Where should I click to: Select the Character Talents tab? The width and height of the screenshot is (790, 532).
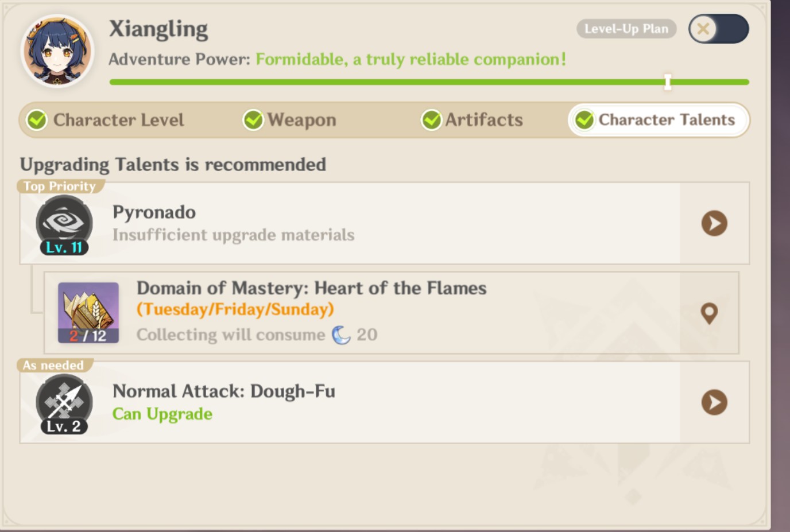(x=659, y=120)
